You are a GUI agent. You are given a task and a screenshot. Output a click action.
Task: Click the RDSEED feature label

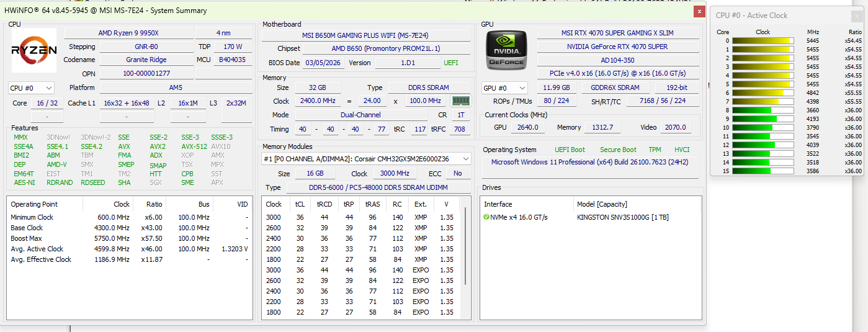click(93, 183)
